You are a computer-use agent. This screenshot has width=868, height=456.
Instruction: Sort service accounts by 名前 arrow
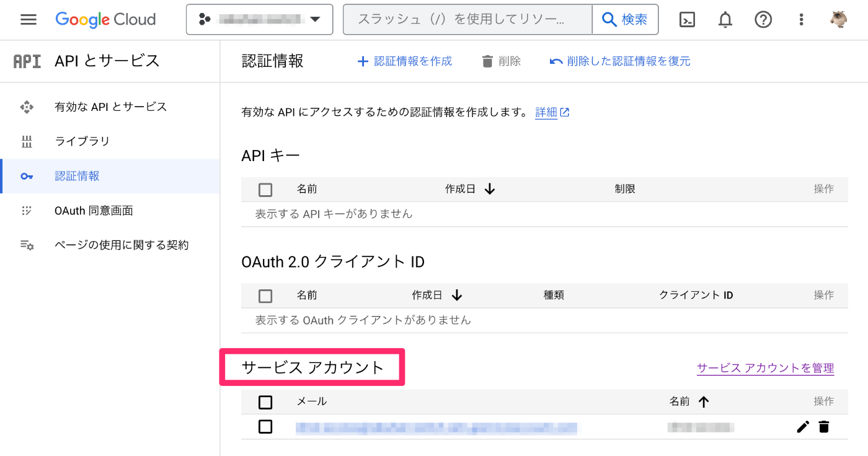coord(704,401)
